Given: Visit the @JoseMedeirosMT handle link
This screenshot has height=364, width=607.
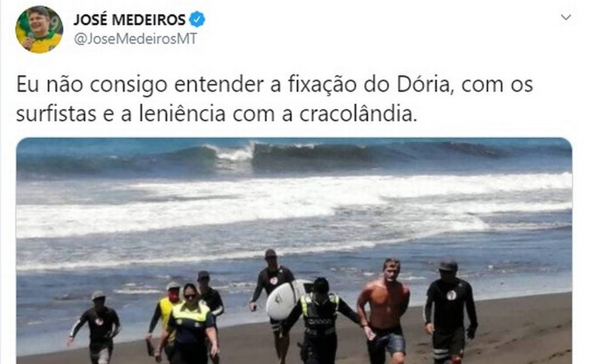Looking at the screenshot, I should pos(135,39).
